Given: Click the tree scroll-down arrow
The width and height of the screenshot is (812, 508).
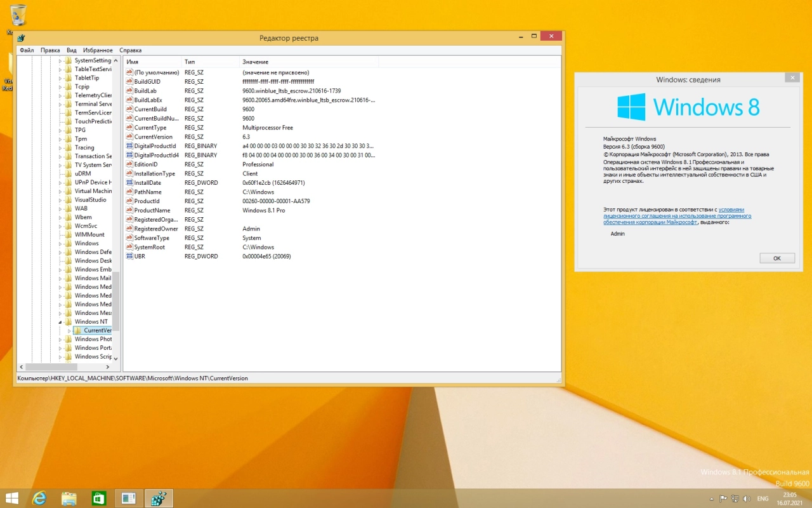Looking at the screenshot, I should (x=116, y=359).
